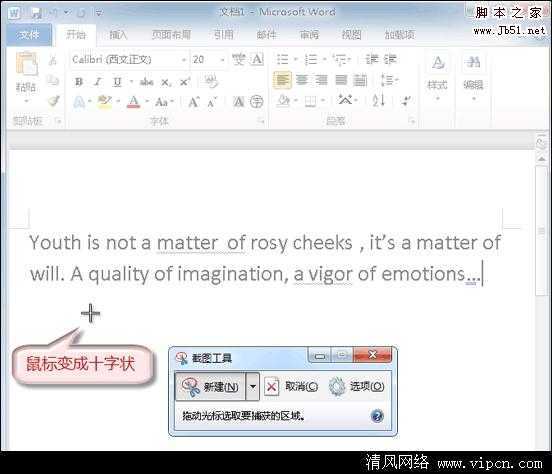Click the Clear Formatting eraser icon
Image resolution: width=552 pixels, height=474 pixels.
(x=211, y=82)
